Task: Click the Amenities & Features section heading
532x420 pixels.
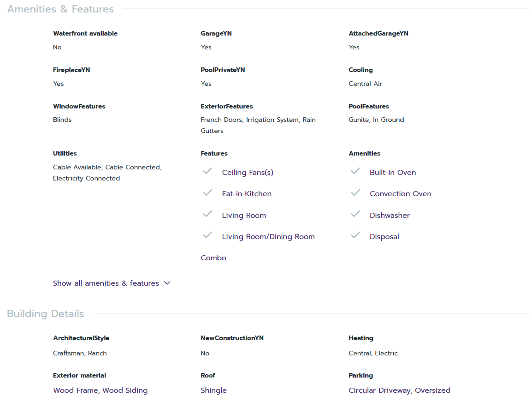Action: tap(60, 9)
